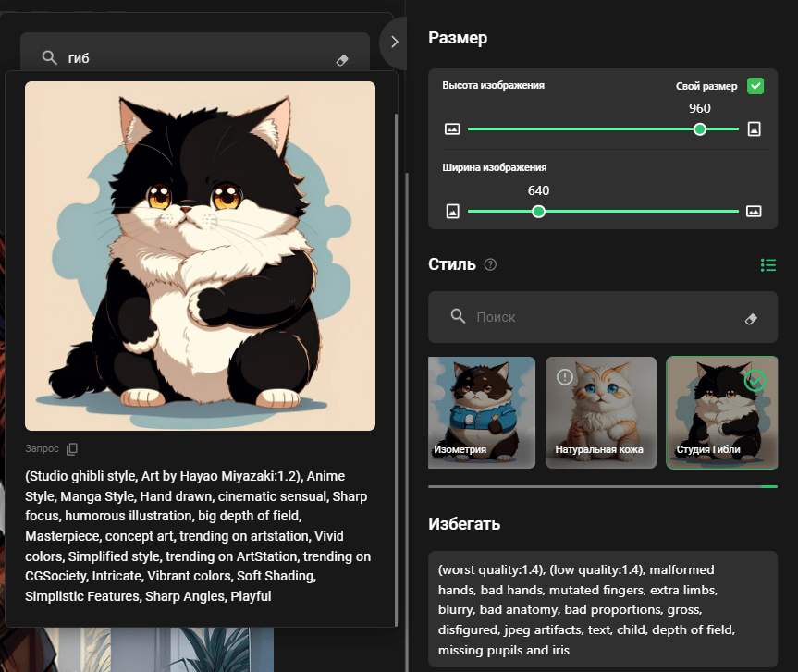Click the large Ghibli cat preview image
This screenshot has width=798, height=672.
[200, 256]
